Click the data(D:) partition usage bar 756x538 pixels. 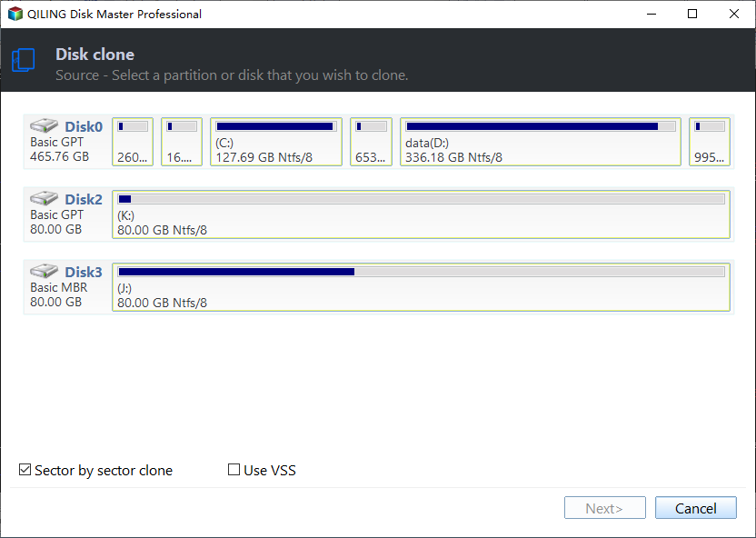tap(541, 127)
